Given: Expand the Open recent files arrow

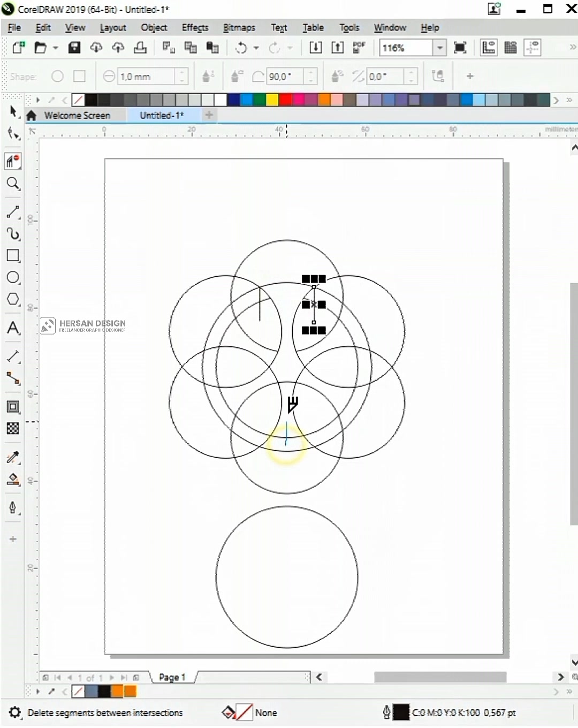Looking at the screenshot, I should (x=55, y=48).
